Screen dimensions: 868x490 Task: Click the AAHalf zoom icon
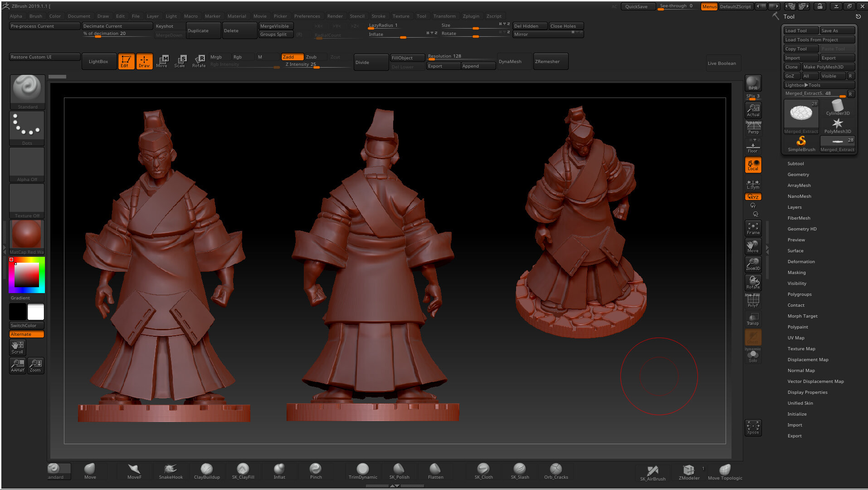pos(18,366)
